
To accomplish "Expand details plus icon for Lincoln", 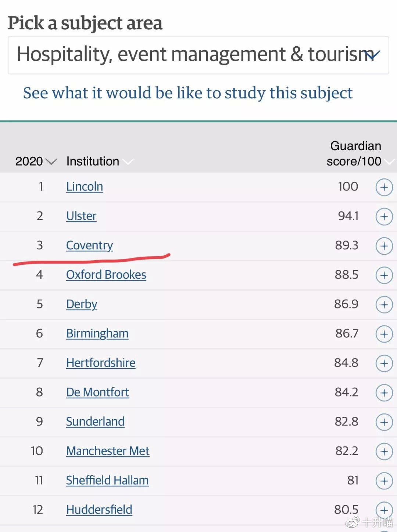I will coord(384,187).
